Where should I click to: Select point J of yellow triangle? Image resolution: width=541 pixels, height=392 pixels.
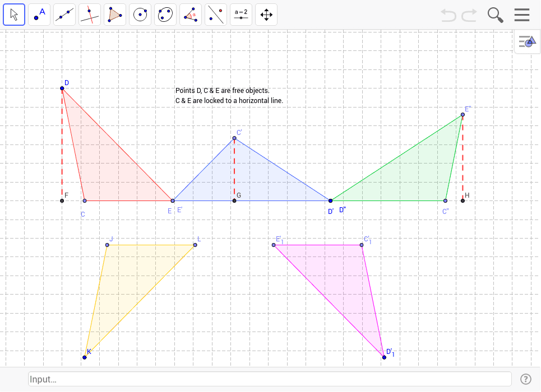pyautogui.click(x=107, y=245)
